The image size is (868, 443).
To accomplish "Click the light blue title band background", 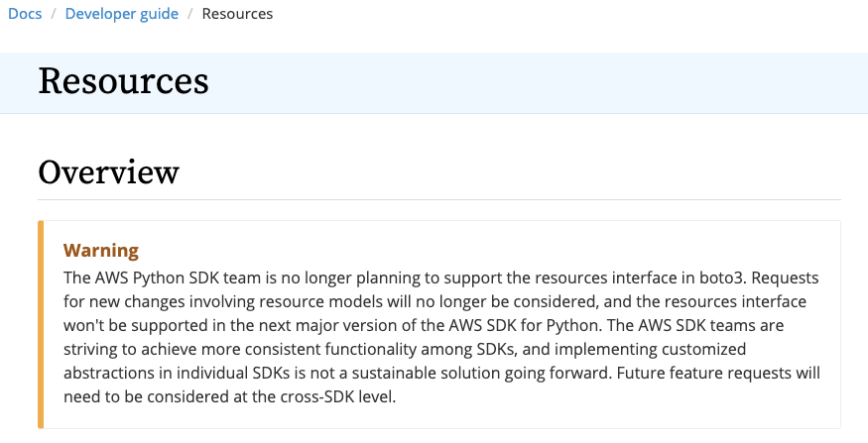I will pos(532,83).
